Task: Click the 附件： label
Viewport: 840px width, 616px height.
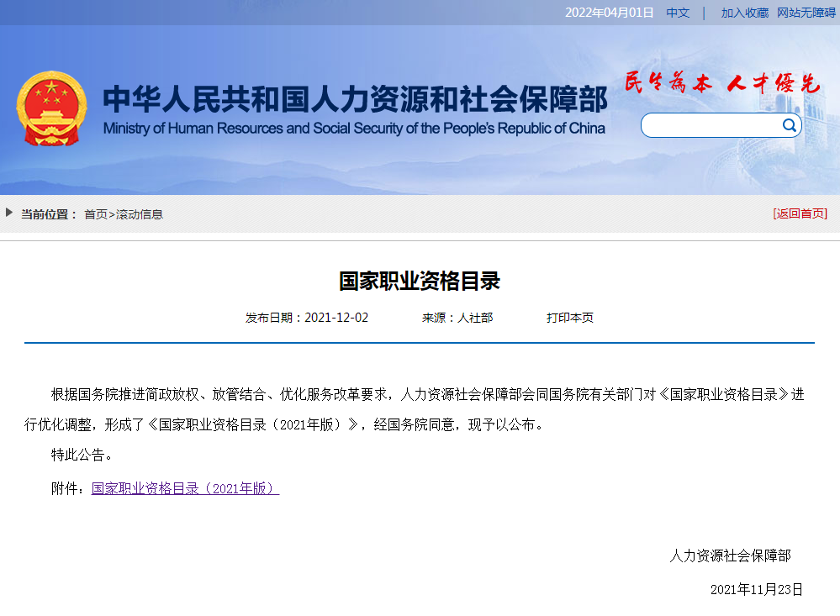Action: pos(68,488)
